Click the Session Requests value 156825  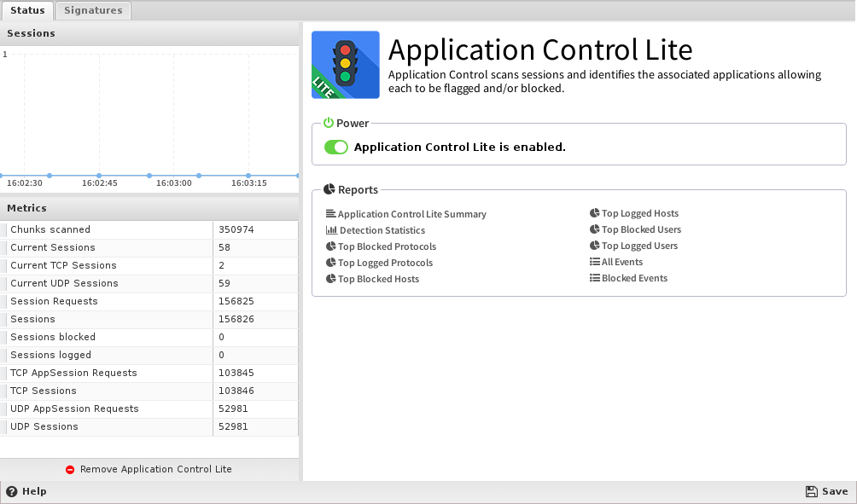pyautogui.click(x=236, y=301)
